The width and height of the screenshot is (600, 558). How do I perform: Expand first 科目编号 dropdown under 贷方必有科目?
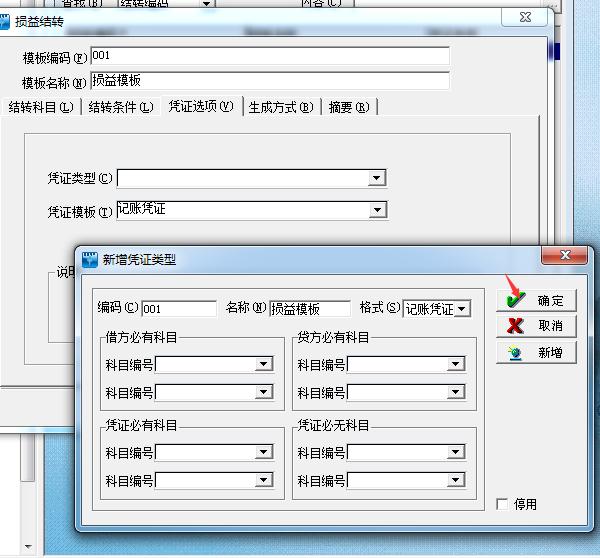[x=456, y=364]
